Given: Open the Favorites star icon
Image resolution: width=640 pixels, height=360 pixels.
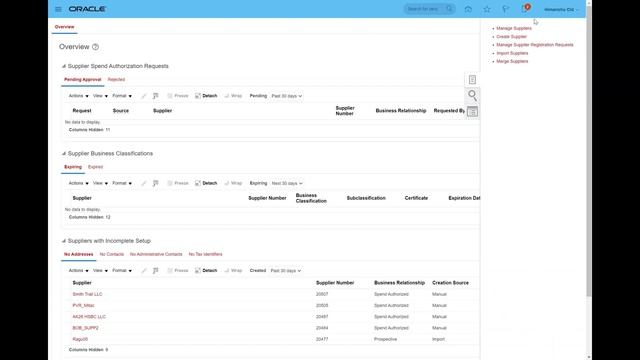Looking at the screenshot, I should [487, 9].
